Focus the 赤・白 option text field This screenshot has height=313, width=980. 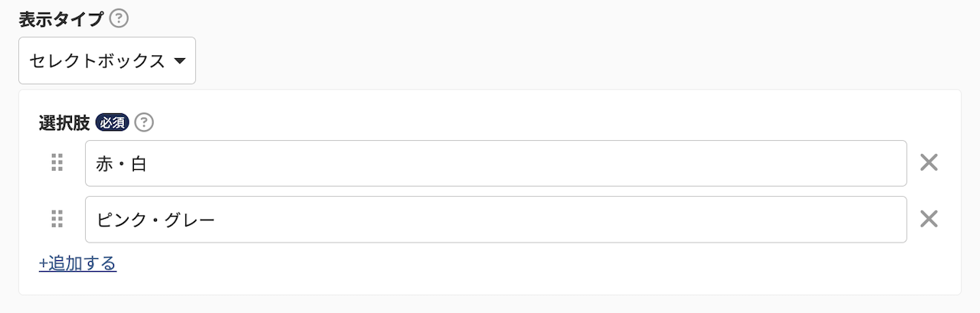point(496,163)
